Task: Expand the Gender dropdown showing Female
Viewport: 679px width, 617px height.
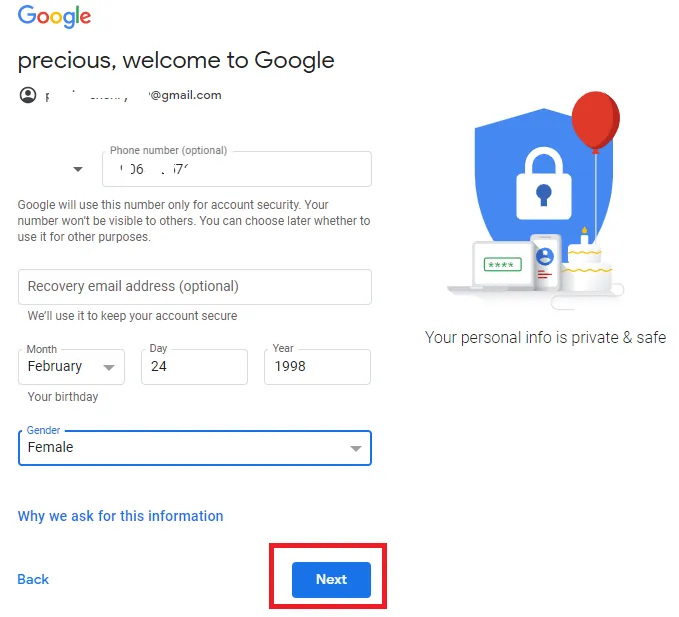Action: [195, 448]
